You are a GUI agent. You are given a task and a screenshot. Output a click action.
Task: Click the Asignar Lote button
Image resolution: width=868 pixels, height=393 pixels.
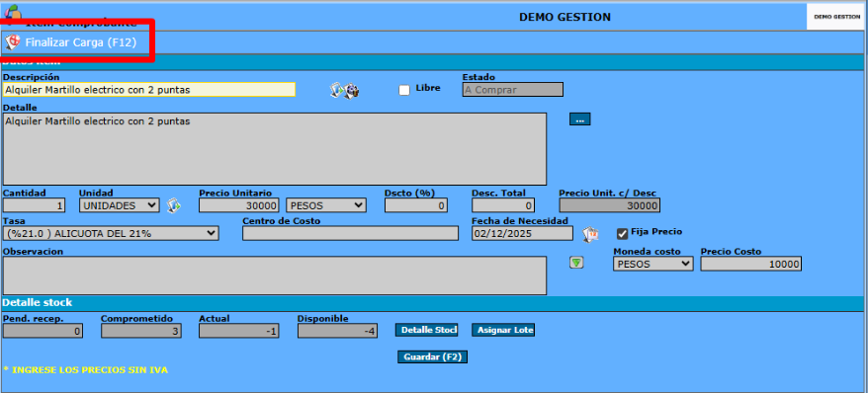(503, 330)
